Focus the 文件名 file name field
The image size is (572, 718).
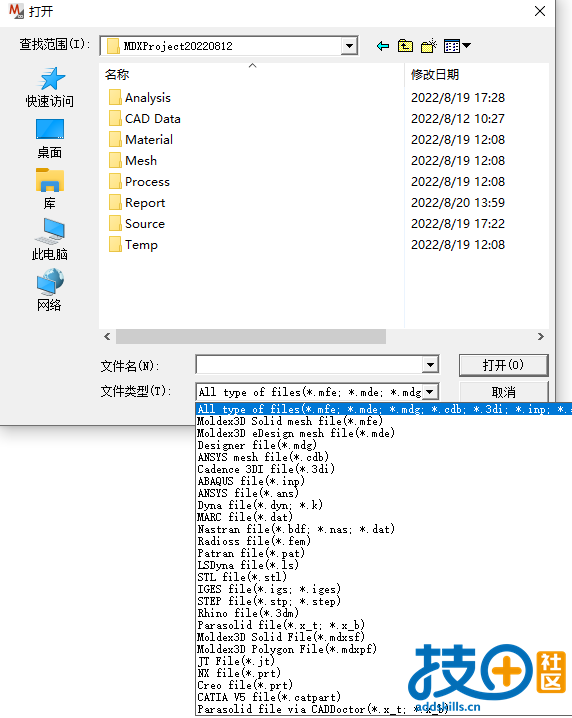click(x=310, y=365)
